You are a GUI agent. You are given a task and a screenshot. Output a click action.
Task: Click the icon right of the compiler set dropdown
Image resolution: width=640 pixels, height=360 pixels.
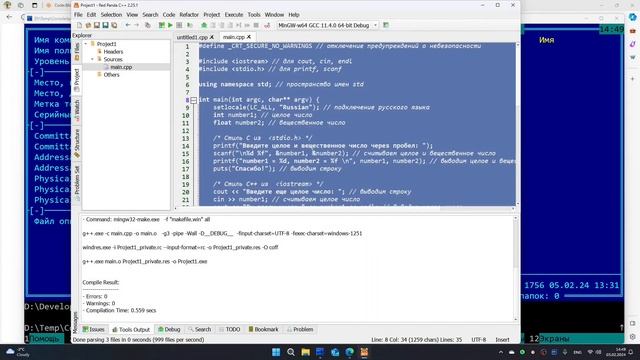386,25
